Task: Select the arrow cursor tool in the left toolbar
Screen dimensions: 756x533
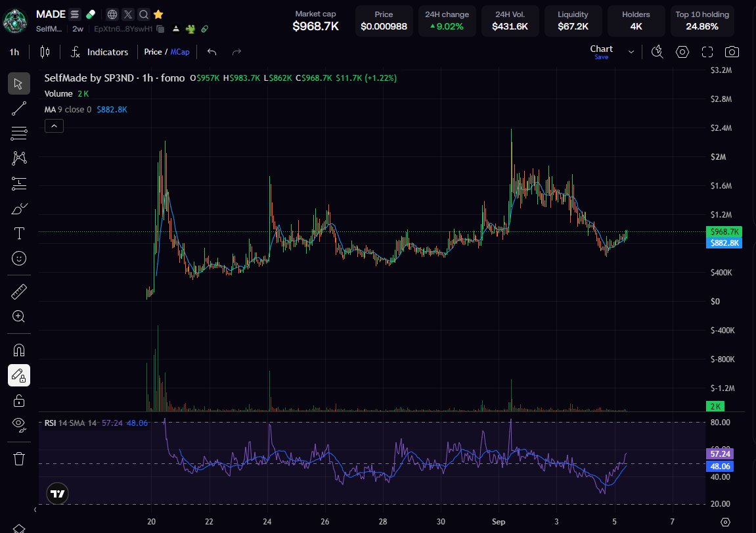Action: pos(19,84)
